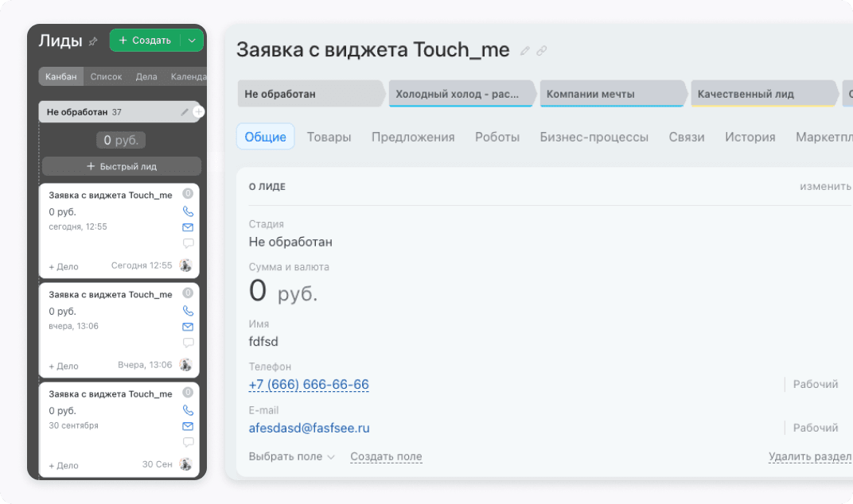
Task: Click изменить in the О лиде section
Action: pos(825,187)
